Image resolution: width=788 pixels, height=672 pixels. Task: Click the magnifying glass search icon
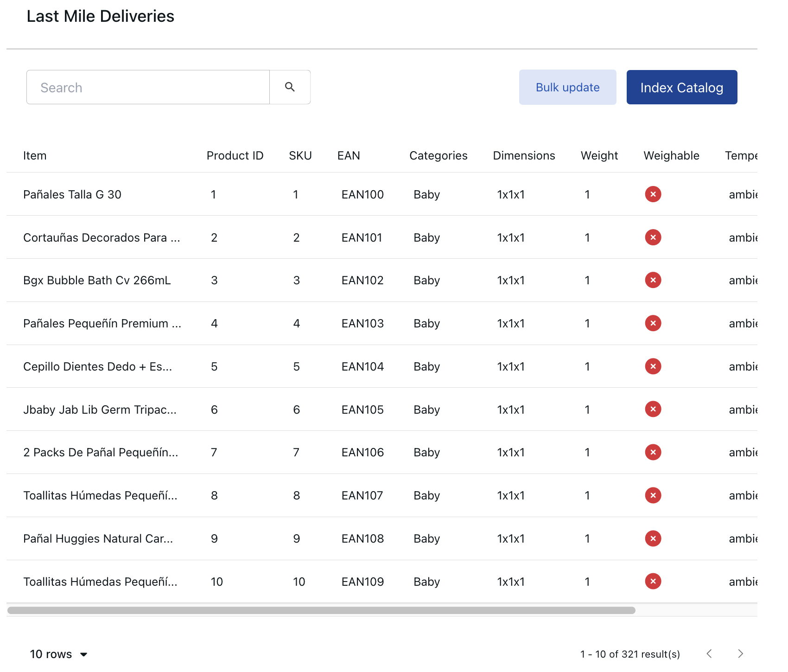[x=290, y=87]
